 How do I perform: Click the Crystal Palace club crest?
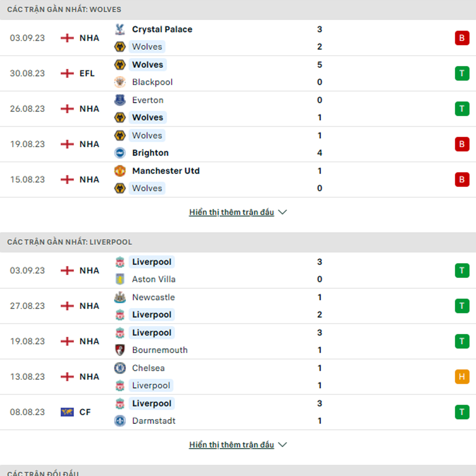(x=120, y=29)
